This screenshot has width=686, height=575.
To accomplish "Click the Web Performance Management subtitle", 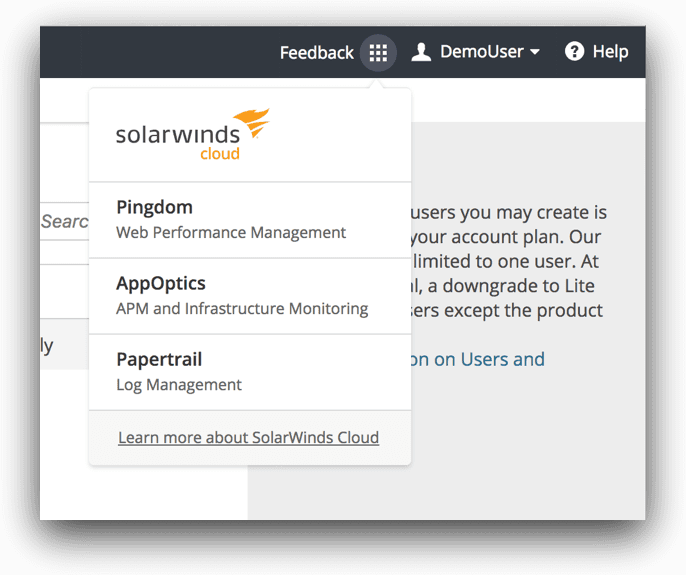I will point(231,232).
